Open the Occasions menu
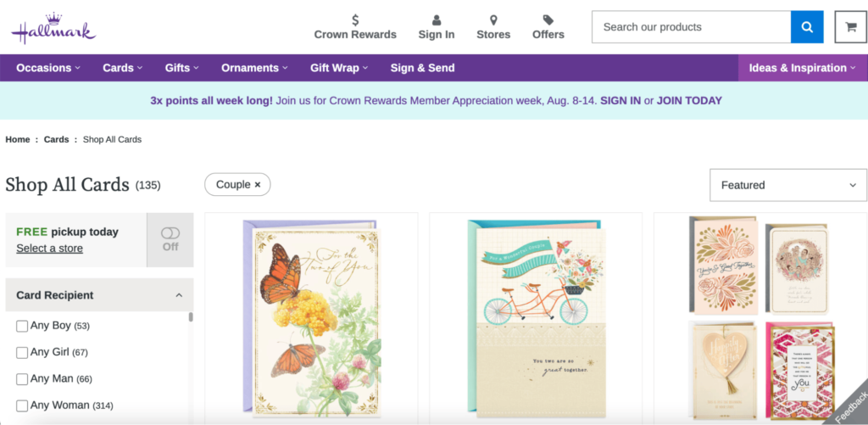Image resolution: width=868 pixels, height=425 pixels. pyautogui.click(x=48, y=68)
